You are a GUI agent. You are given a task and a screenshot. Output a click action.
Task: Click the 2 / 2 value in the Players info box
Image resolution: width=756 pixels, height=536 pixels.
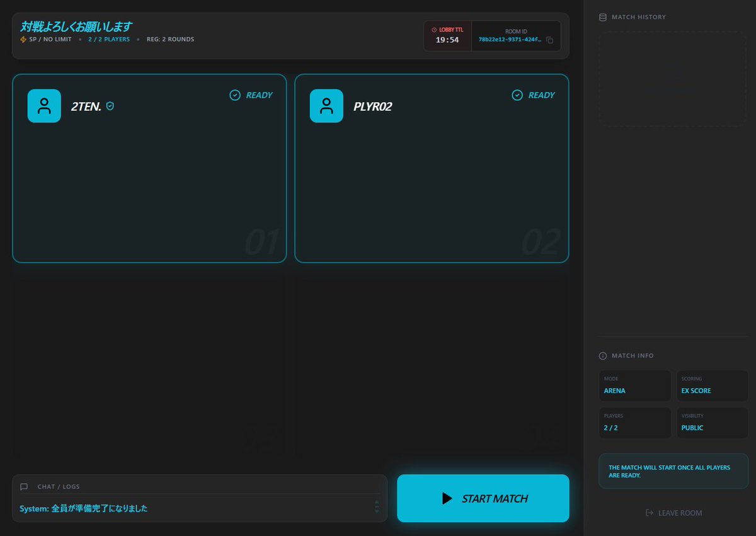point(610,428)
